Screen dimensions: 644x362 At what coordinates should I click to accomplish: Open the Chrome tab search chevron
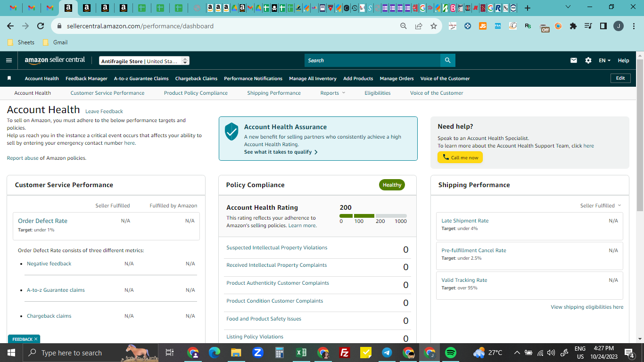[x=568, y=7]
